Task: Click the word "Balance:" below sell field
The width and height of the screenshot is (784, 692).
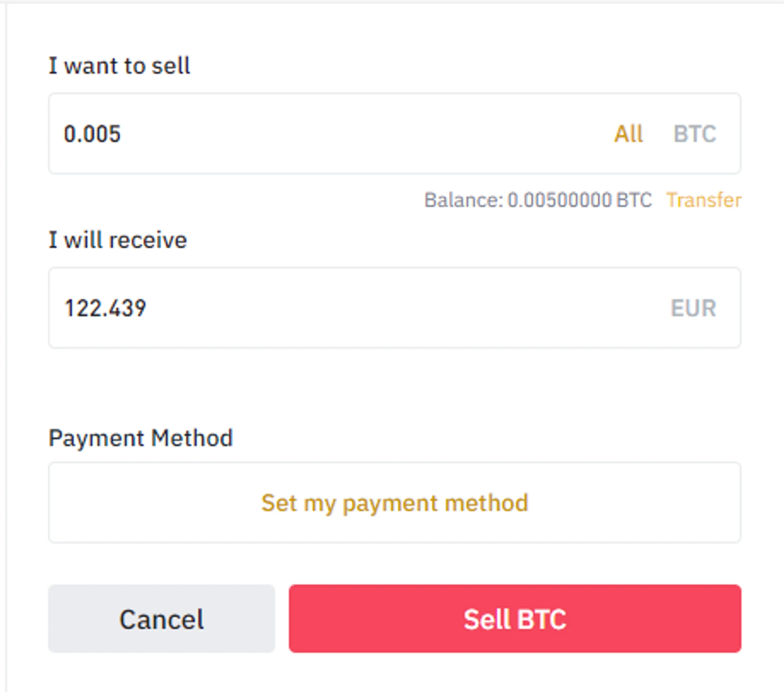Action: [463, 200]
